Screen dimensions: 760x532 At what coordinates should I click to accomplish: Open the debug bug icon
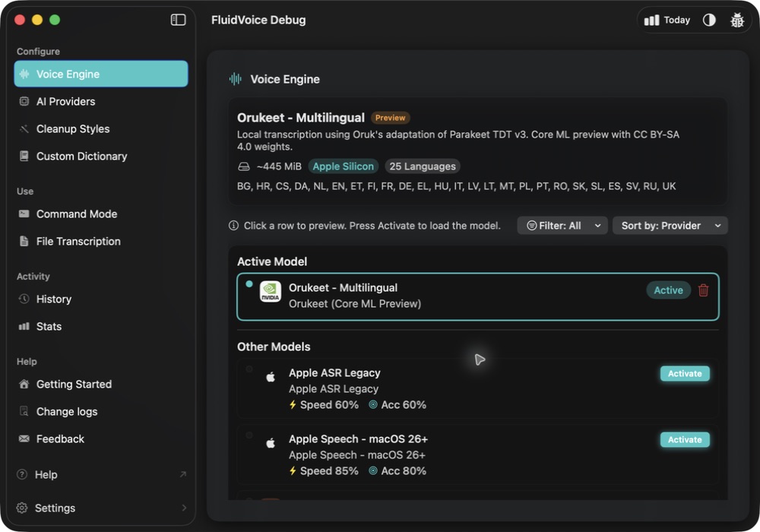pyautogui.click(x=737, y=20)
